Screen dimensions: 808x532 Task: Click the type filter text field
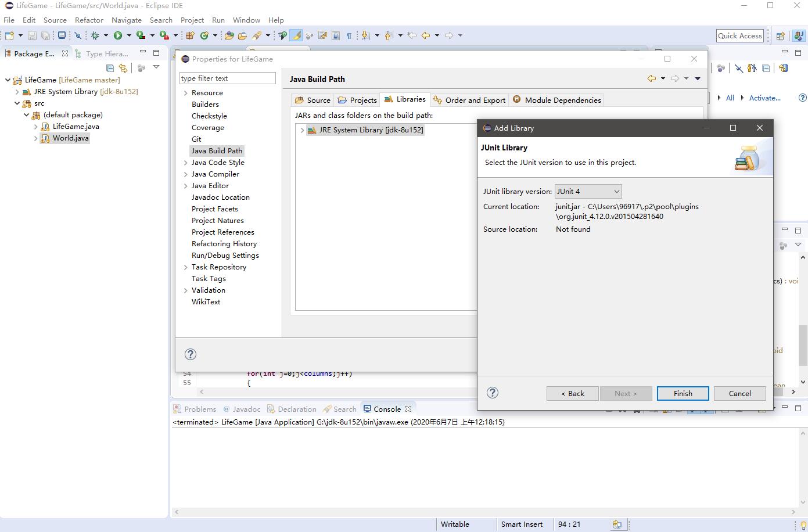228,78
